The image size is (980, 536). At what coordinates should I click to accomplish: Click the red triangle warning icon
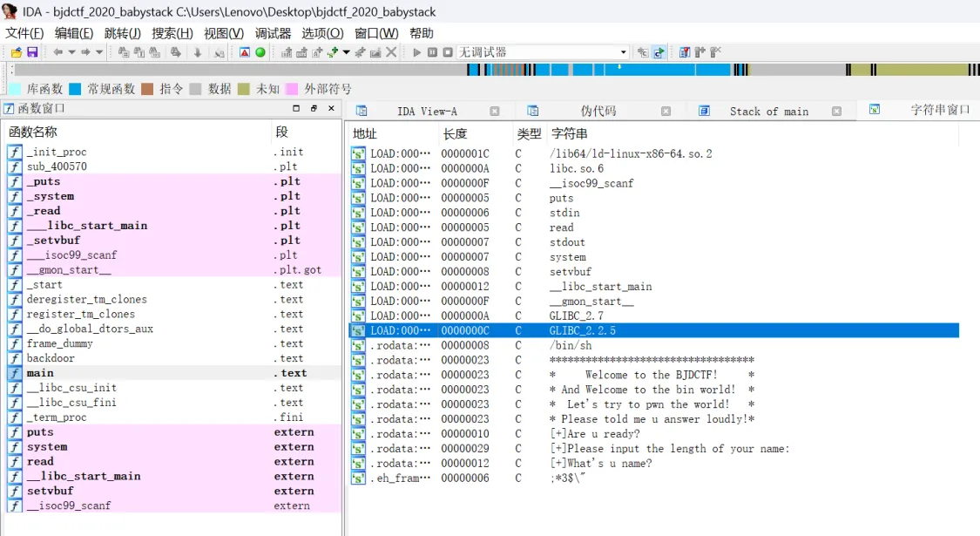[x=245, y=52]
